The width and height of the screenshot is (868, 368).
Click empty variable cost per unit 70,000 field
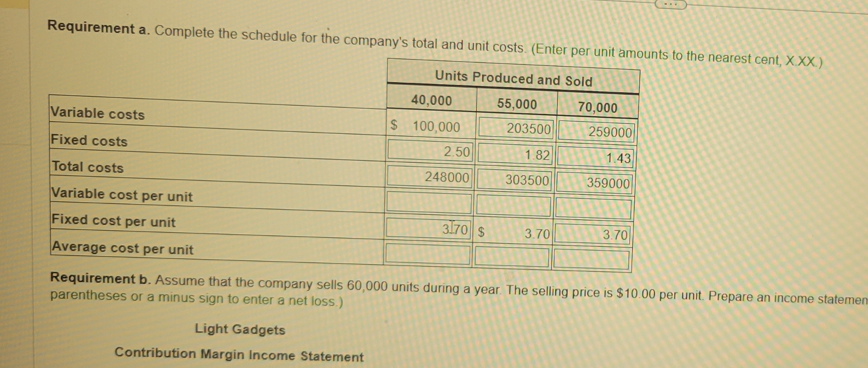pos(593,208)
